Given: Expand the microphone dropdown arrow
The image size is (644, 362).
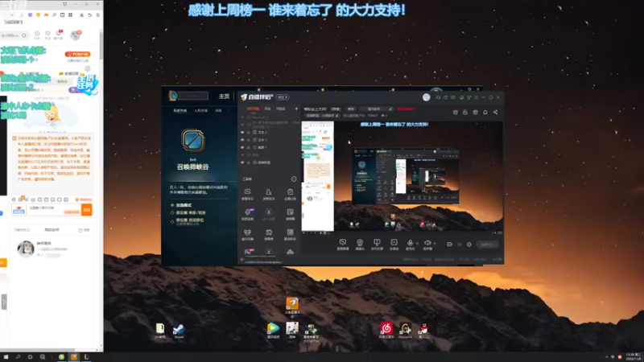Looking at the screenshot, I should (x=417, y=244).
